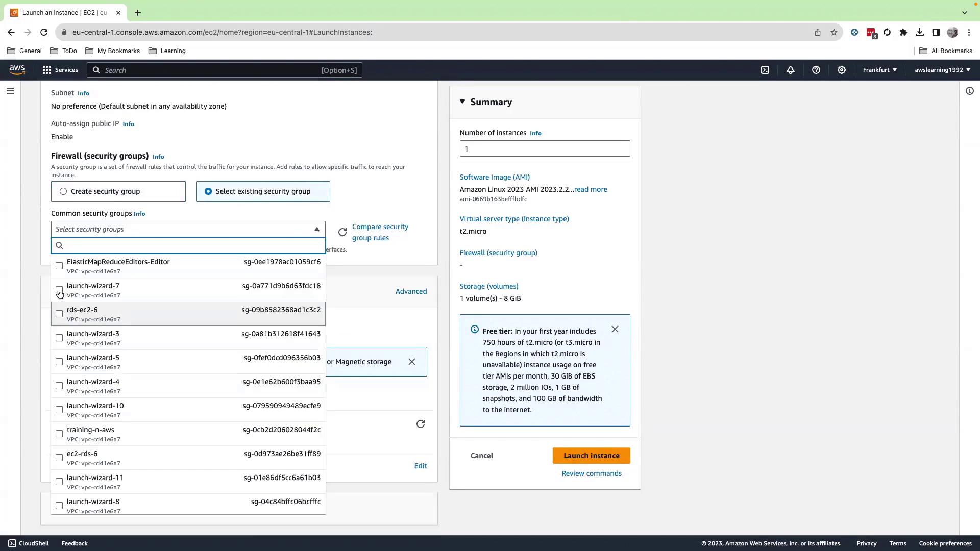Click the Launch instance button
This screenshot has width=980, height=551.
591,456
